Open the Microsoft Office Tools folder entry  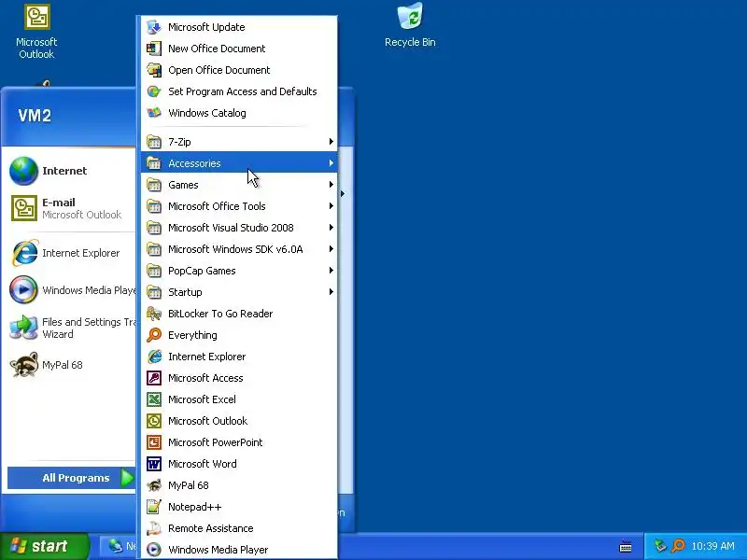pyautogui.click(x=239, y=205)
